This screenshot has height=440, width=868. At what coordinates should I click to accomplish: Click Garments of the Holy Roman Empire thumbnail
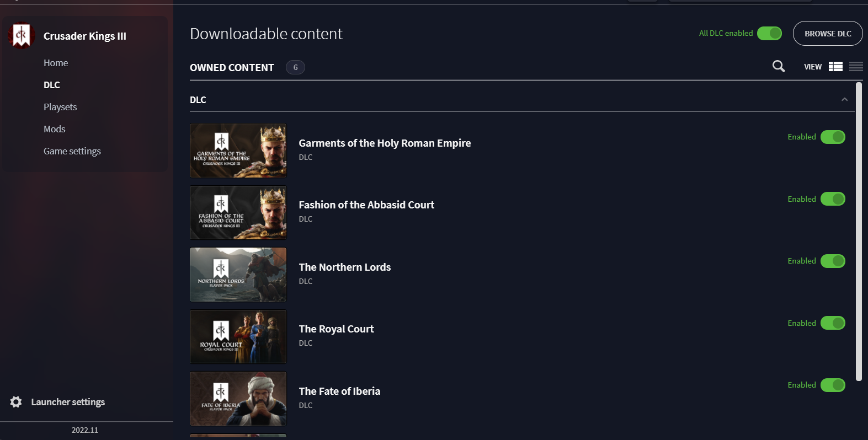238,151
